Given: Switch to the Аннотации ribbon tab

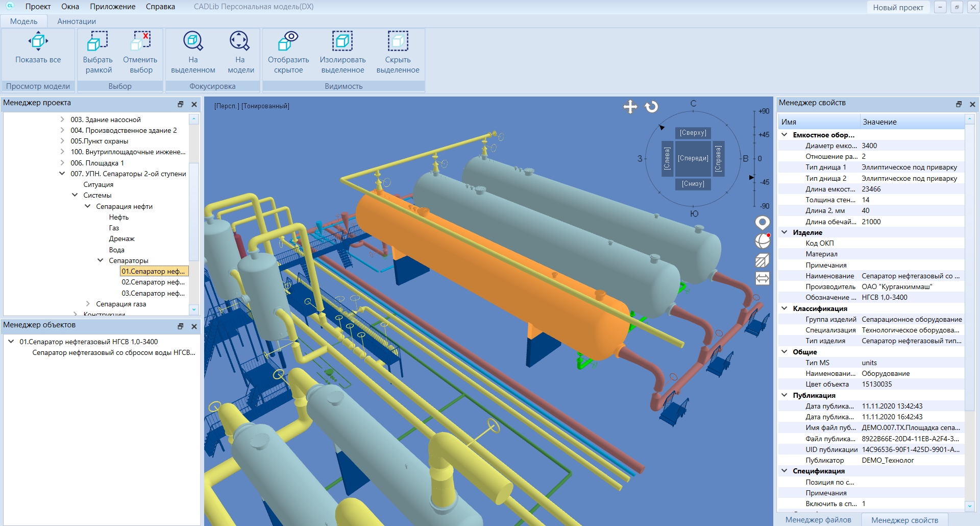Looking at the screenshot, I should (77, 21).
